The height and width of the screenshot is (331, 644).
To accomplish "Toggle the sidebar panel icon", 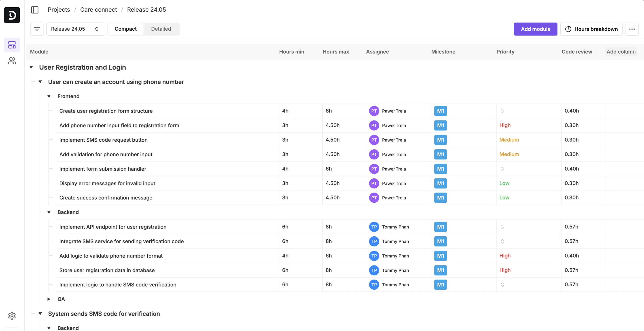I will [35, 10].
